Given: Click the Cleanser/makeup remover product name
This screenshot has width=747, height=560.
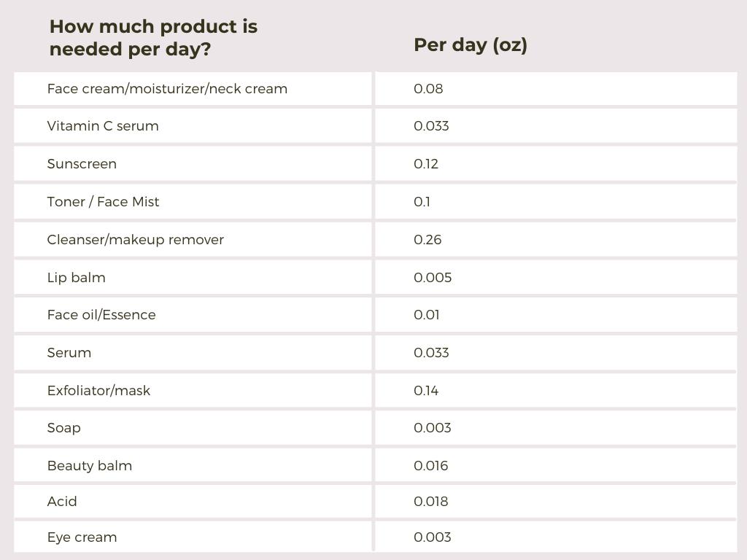Looking at the screenshot, I should [x=135, y=240].
